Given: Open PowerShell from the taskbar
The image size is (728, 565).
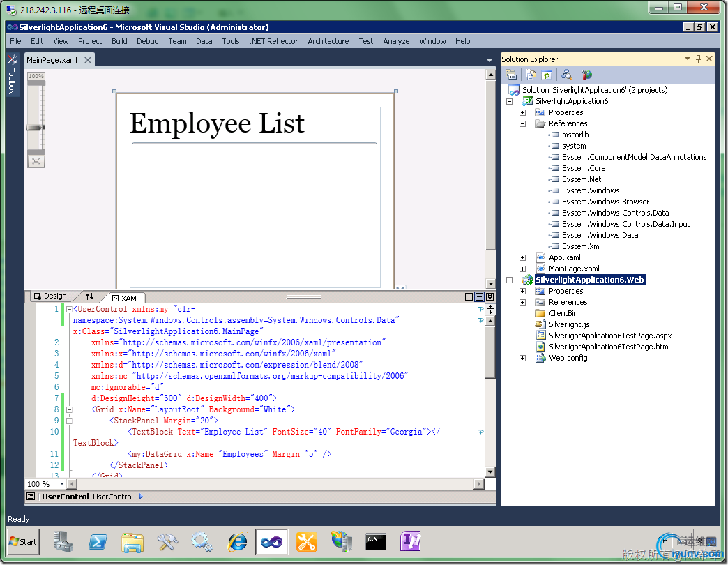Looking at the screenshot, I should (x=98, y=541).
